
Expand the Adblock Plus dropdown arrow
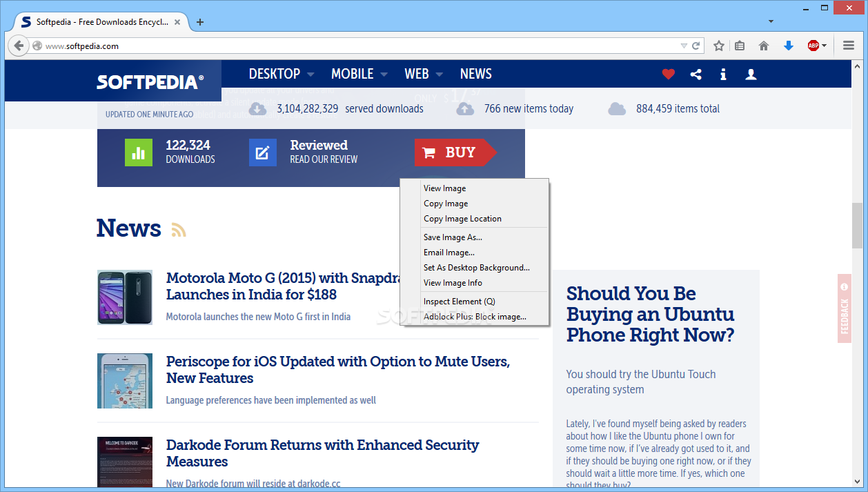[824, 46]
